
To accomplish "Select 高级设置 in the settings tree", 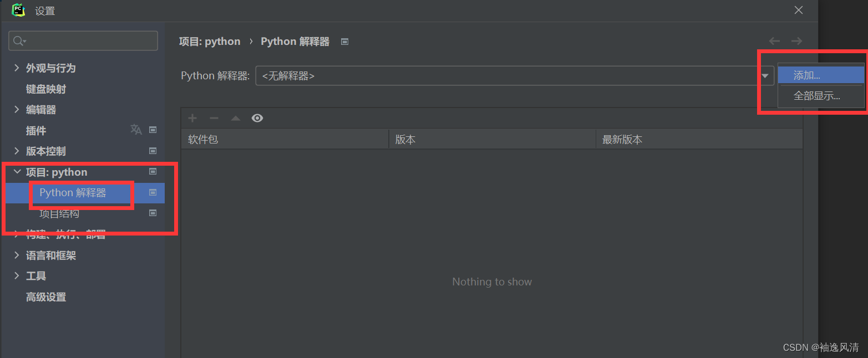I will (46, 297).
